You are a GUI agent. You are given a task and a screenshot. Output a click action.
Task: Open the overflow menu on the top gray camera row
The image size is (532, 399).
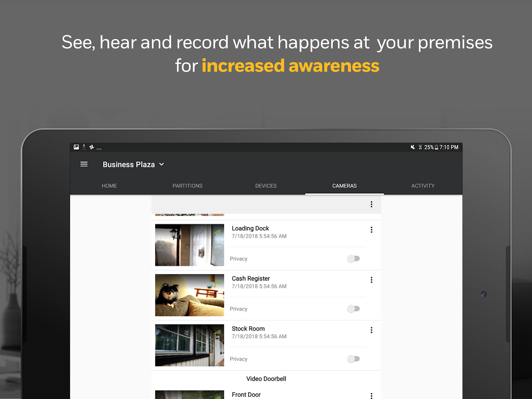coord(371,204)
